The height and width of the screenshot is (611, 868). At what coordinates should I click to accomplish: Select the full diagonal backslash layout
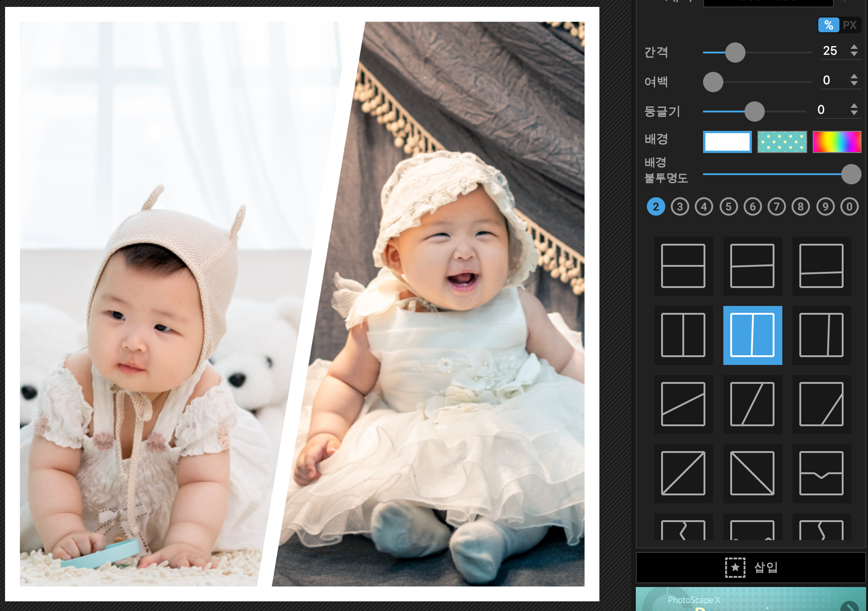point(752,473)
